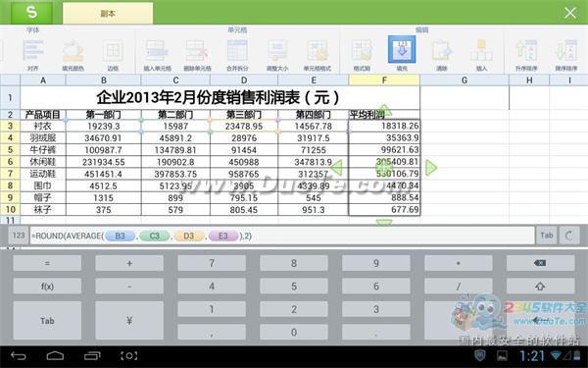Select column header B

pos(104,80)
